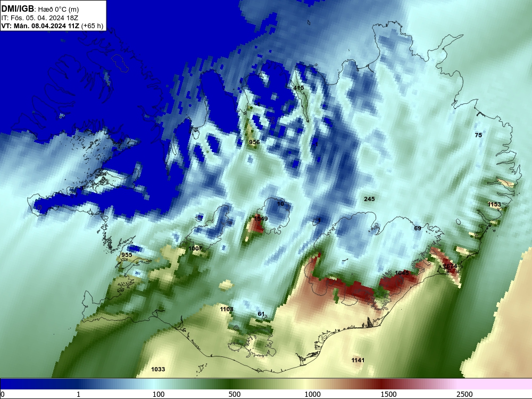Click the 2500 label on the color scale
Screen dimensions: 532x399
click(464, 394)
